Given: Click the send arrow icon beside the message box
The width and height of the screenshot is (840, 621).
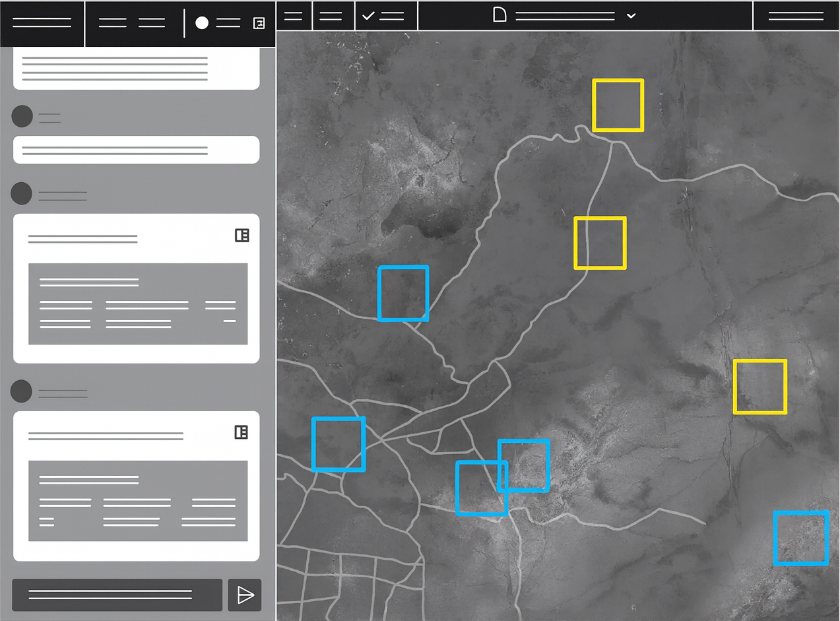Looking at the screenshot, I should tap(245, 595).
